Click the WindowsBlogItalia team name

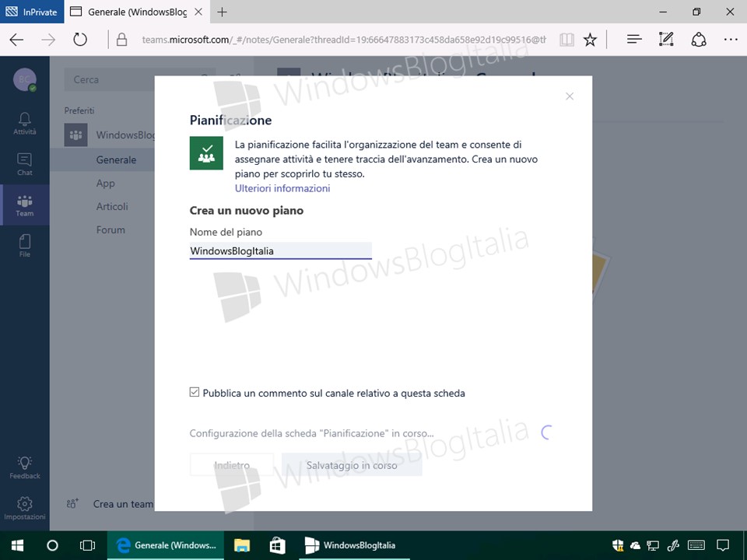125,135
